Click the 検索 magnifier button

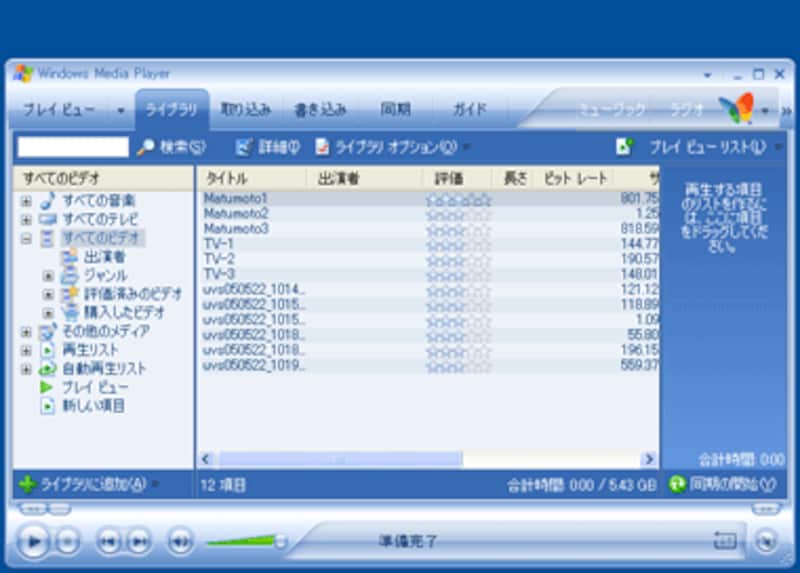coord(171,147)
